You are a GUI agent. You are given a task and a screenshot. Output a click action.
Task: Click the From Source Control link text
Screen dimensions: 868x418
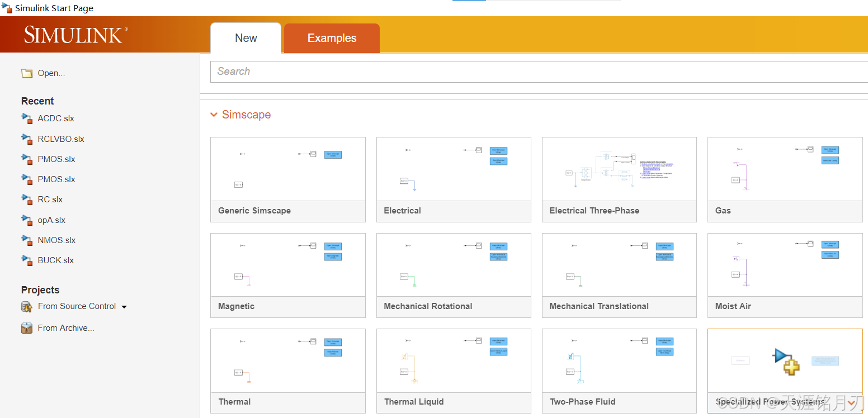[x=77, y=306]
